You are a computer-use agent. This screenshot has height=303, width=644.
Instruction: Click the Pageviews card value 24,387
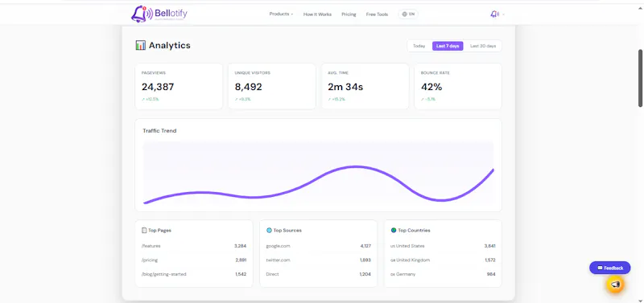[x=158, y=87]
